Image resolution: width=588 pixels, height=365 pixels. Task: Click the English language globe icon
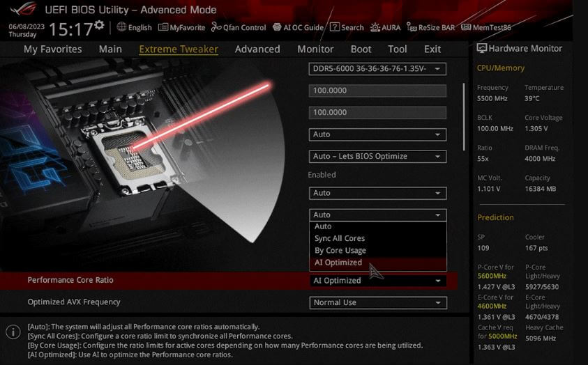121,27
